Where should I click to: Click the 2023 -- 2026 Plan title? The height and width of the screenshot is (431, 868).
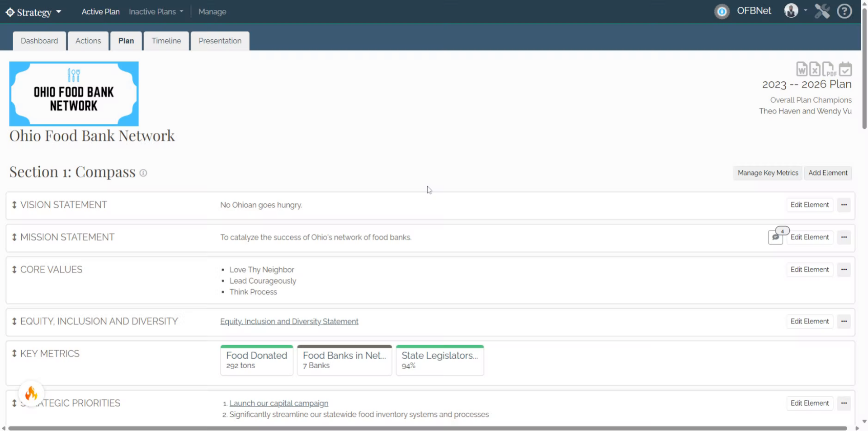(807, 84)
